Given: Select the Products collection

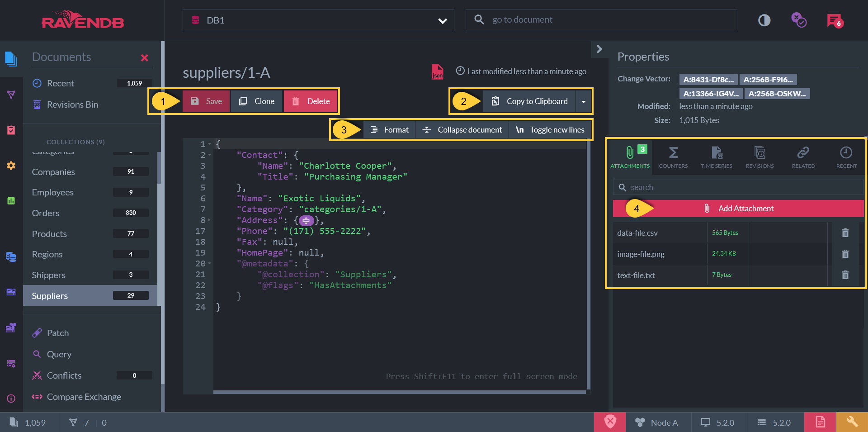Looking at the screenshot, I should [x=90, y=234].
